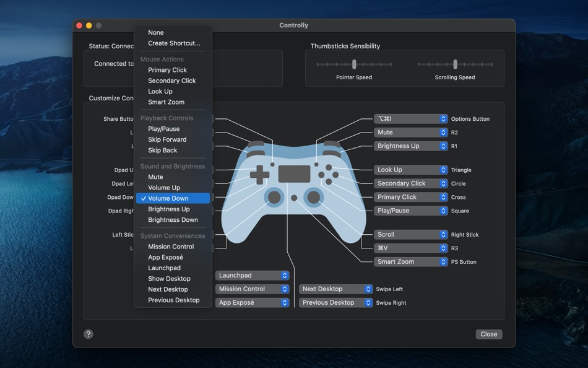
Task: Pick Mission Control from the popup menu
Action: [x=173, y=247]
